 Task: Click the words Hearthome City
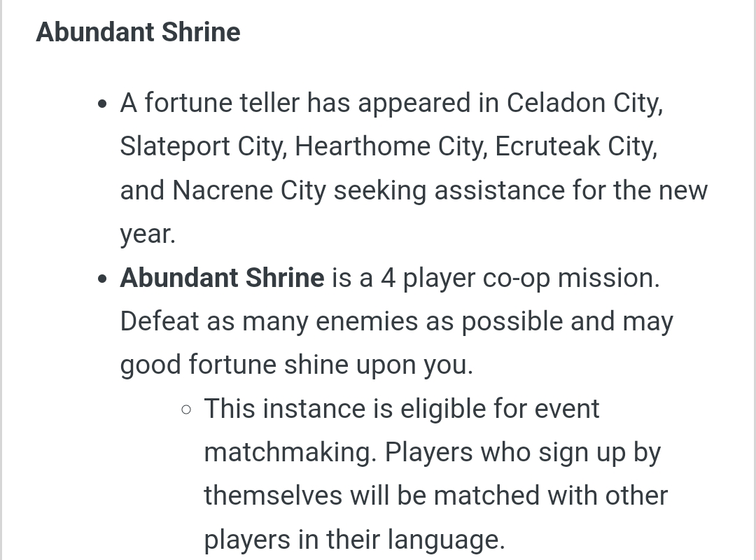(x=388, y=146)
